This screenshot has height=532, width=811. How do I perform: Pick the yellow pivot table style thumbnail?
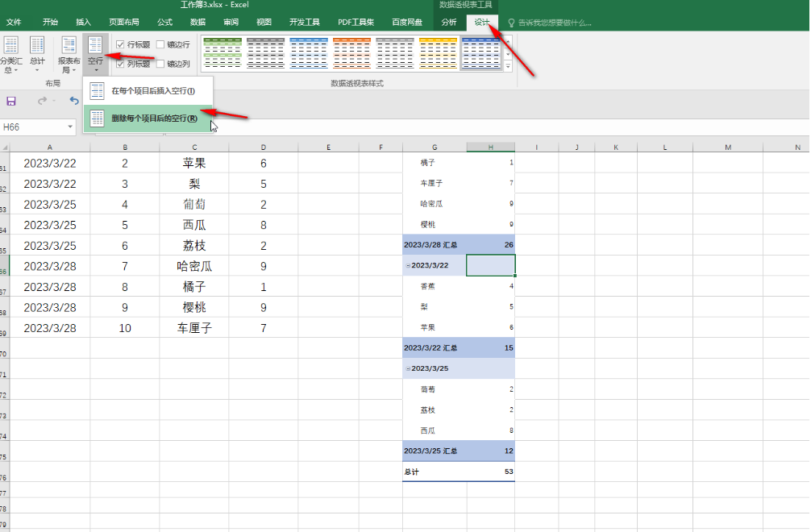click(x=438, y=53)
